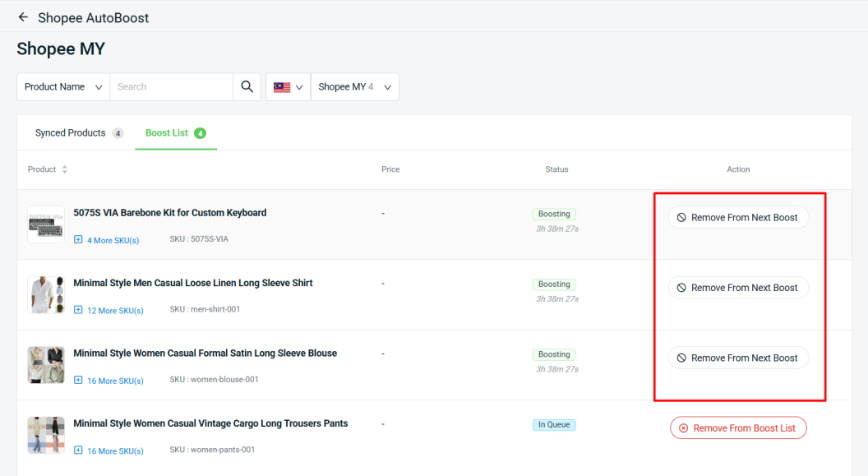Click the Status column header
This screenshot has width=868, height=476.
coord(556,169)
